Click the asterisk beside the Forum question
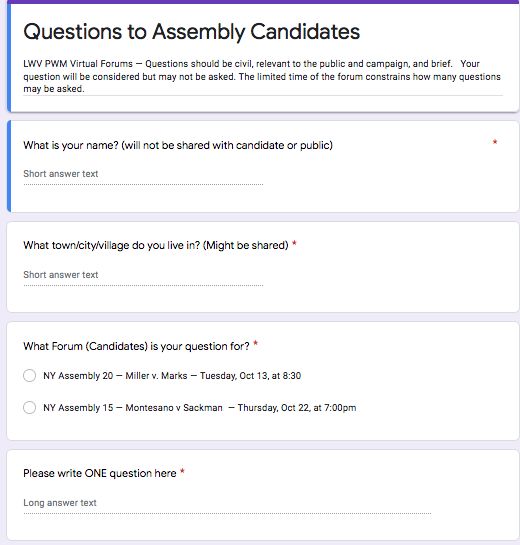Viewport: 520px width, 545px height. click(x=255, y=344)
